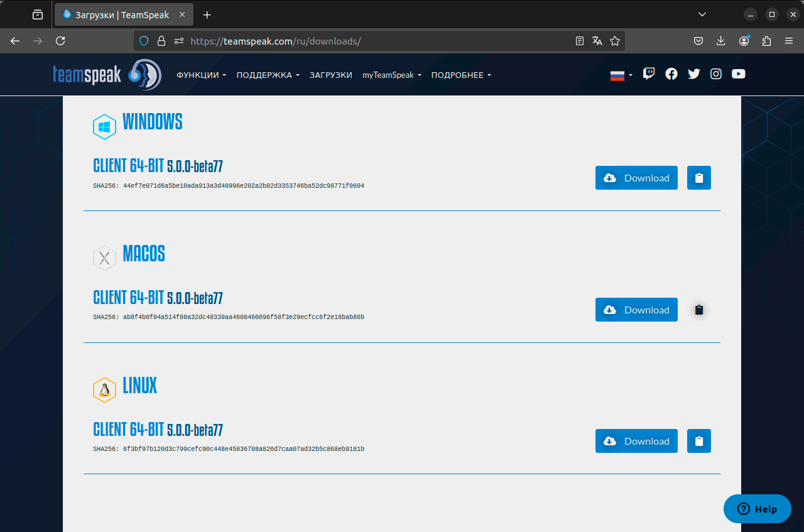Open TeamSpeak's Instagram page
Screen dimensions: 804x532
click(x=716, y=74)
